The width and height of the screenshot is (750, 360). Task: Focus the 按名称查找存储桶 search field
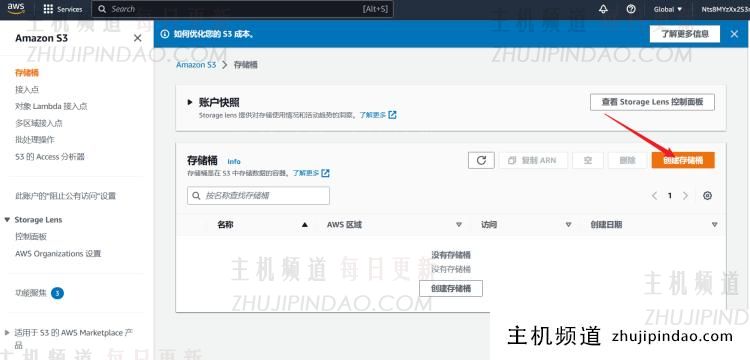pos(258,196)
